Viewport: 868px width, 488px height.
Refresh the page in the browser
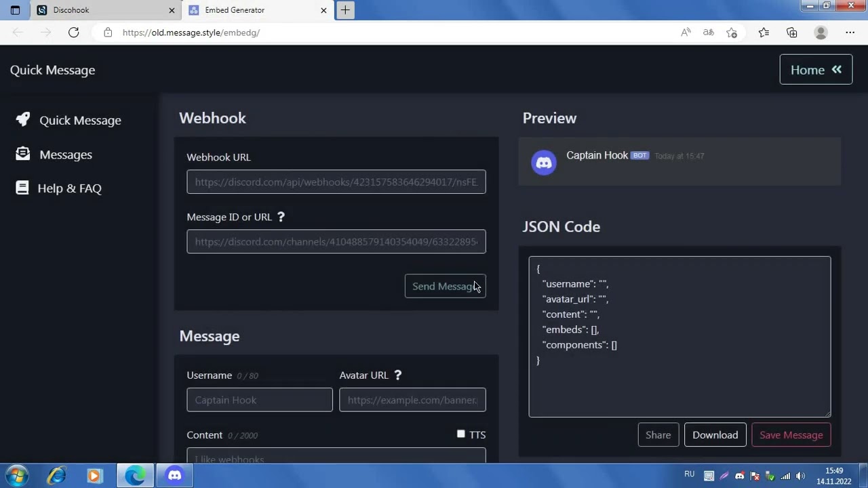[x=74, y=32]
